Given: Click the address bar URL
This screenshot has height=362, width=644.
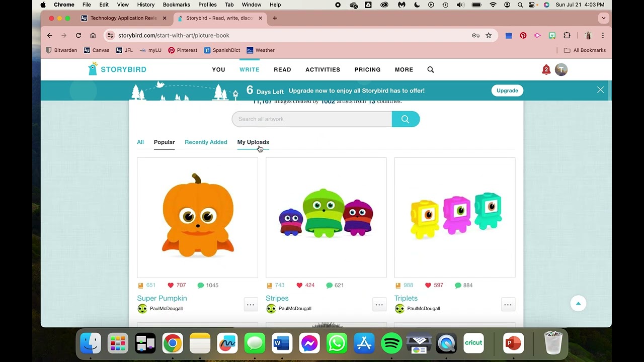Looking at the screenshot, I should tap(174, 35).
